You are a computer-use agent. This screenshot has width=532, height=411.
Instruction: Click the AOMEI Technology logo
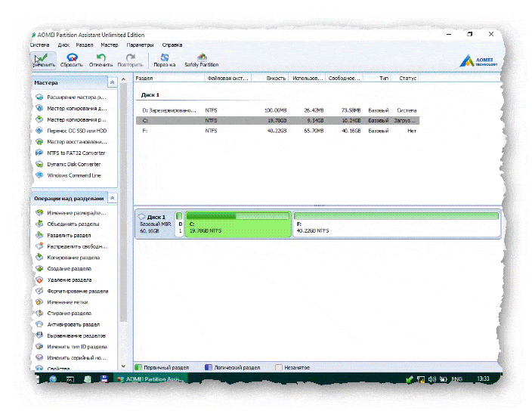click(478, 60)
